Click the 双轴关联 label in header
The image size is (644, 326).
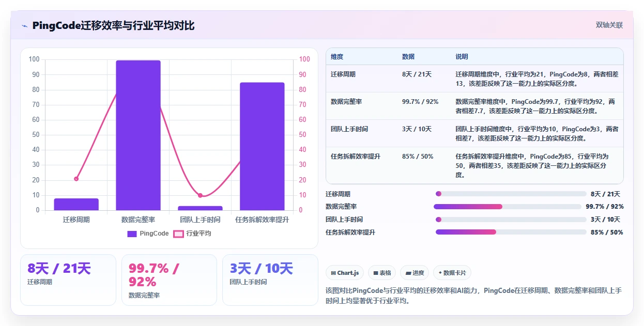tap(609, 25)
